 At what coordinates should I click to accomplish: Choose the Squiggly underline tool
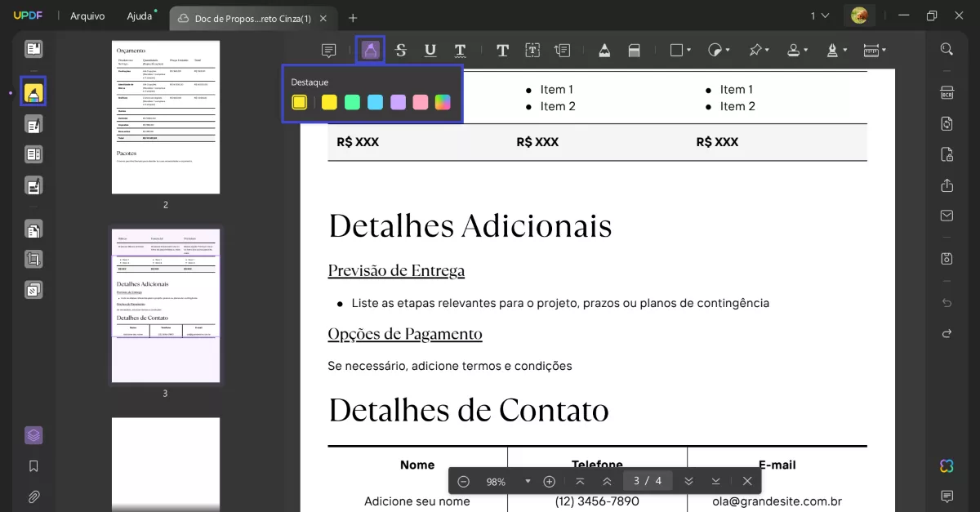click(460, 50)
